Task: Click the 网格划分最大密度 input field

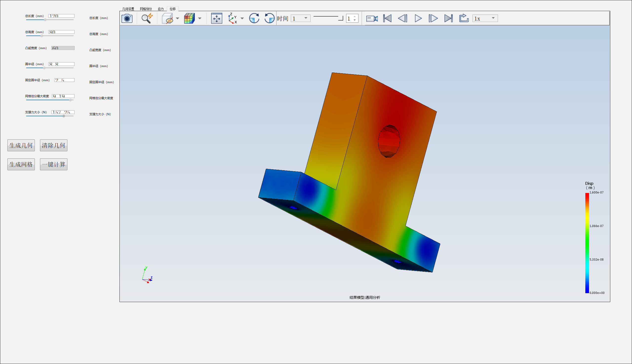Action: click(63, 96)
